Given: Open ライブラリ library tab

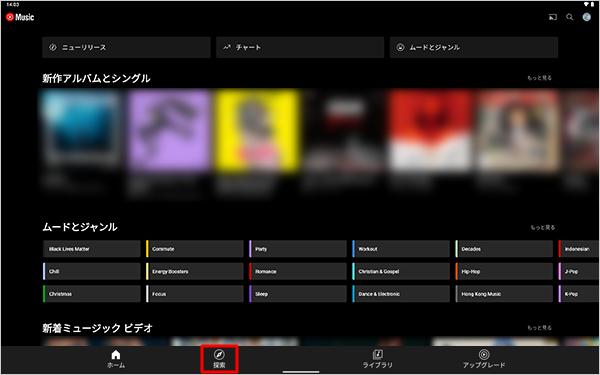Looking at the screenshot, I should click(378, 359).
